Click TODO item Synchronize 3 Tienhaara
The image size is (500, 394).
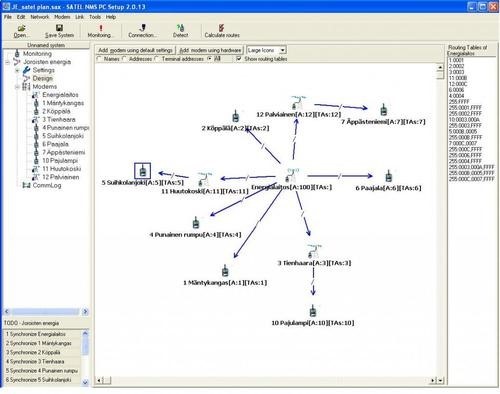[x=42, y=361]
